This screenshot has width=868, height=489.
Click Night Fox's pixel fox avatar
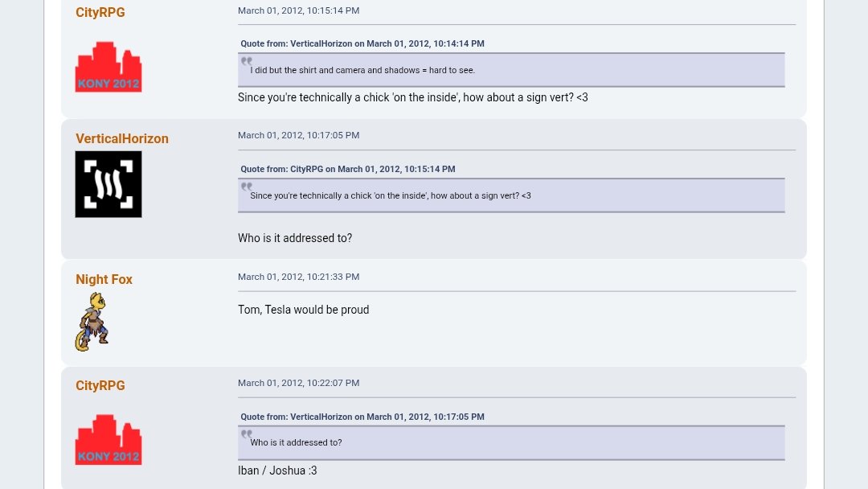point(92,322)
